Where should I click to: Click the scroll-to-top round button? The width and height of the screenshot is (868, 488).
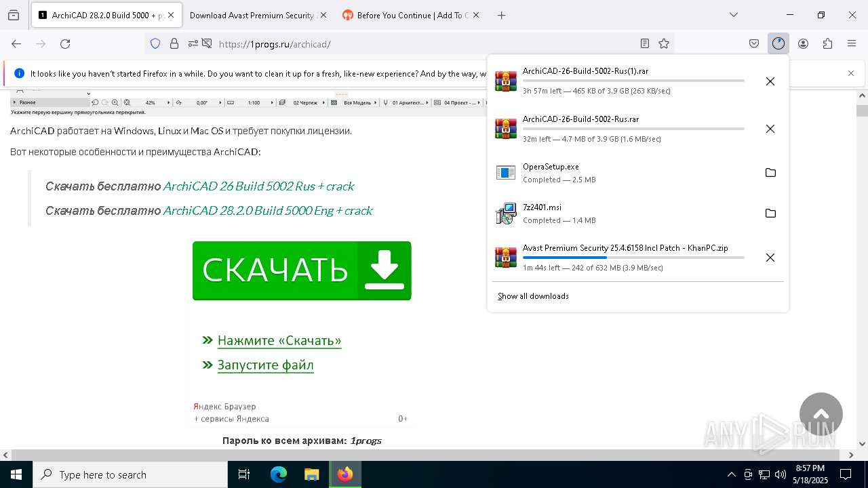[x=821, y=414]
